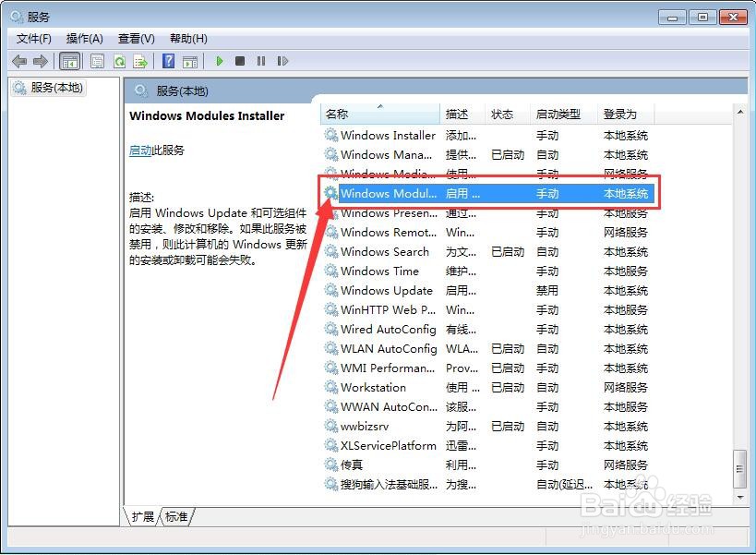The width and height of the screenshot is (756, 555).
Task: Click the Start service play icon
Action: [220, 61]
